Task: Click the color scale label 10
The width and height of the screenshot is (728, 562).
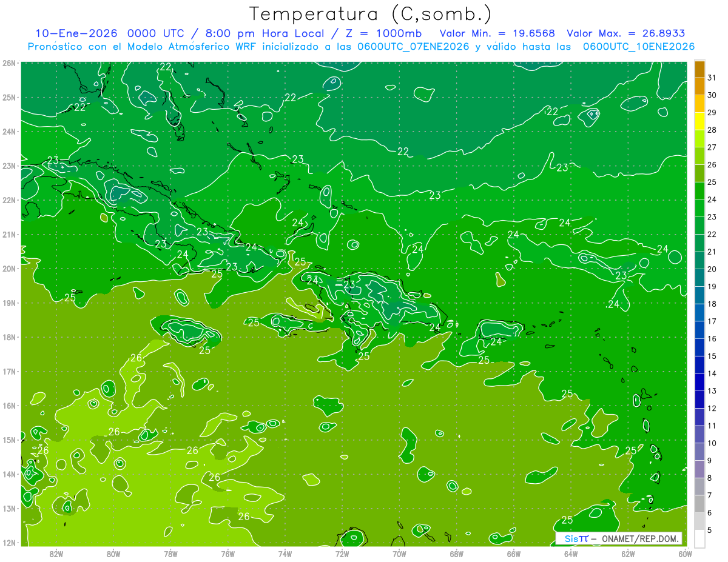Action: [712, 443]
